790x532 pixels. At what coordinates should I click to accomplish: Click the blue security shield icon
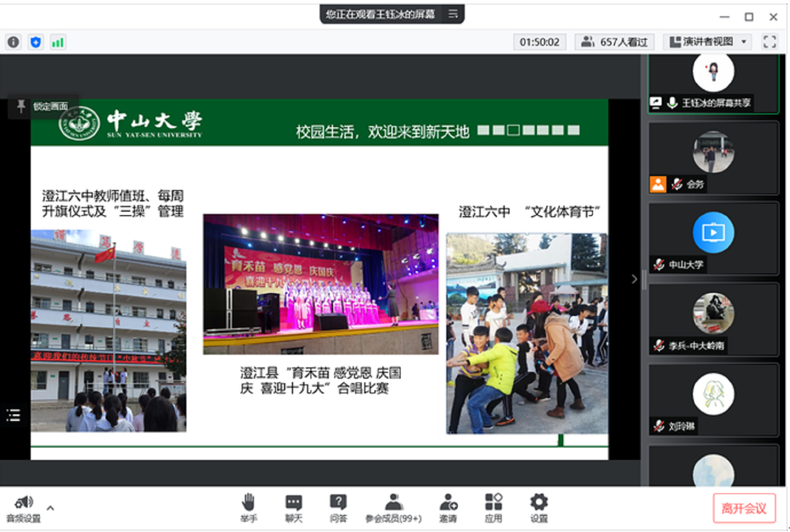click(x=36, y=42)
